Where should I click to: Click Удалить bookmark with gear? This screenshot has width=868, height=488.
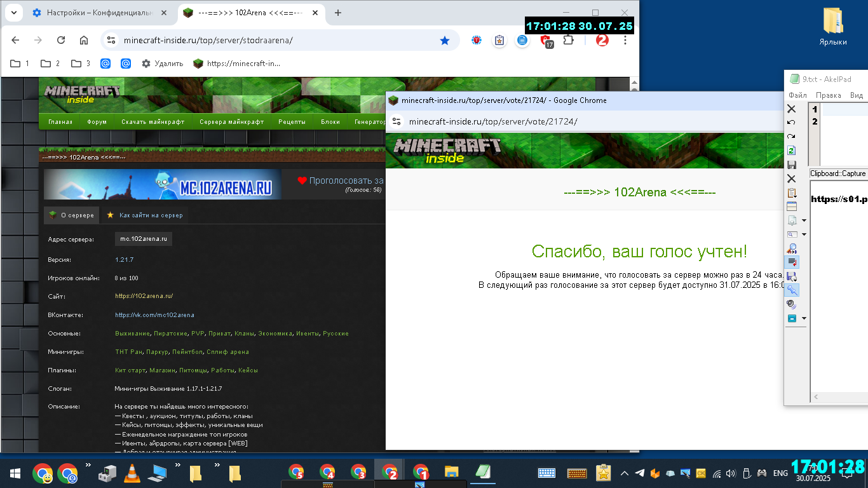point(162,64)
